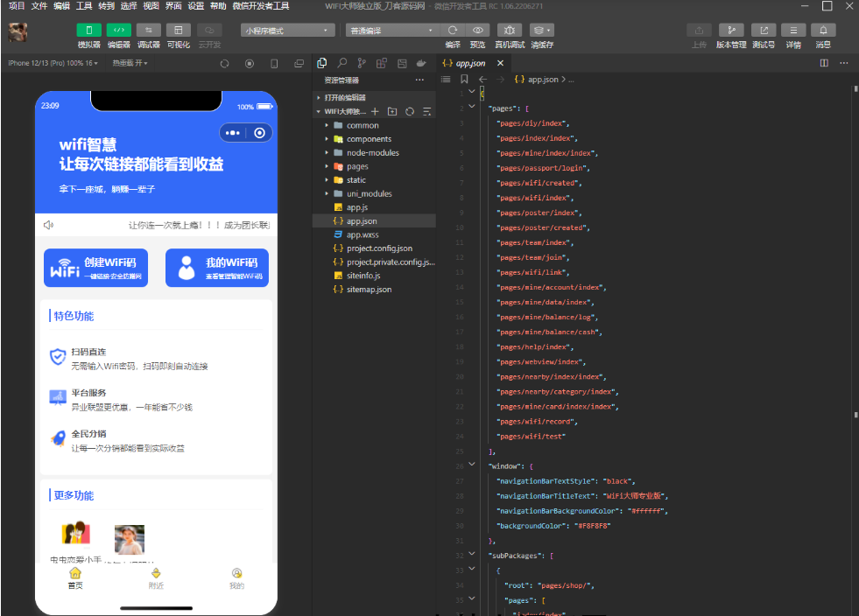Open the search icon in the sidebar
859x616 pixels.
click(341, 63)
